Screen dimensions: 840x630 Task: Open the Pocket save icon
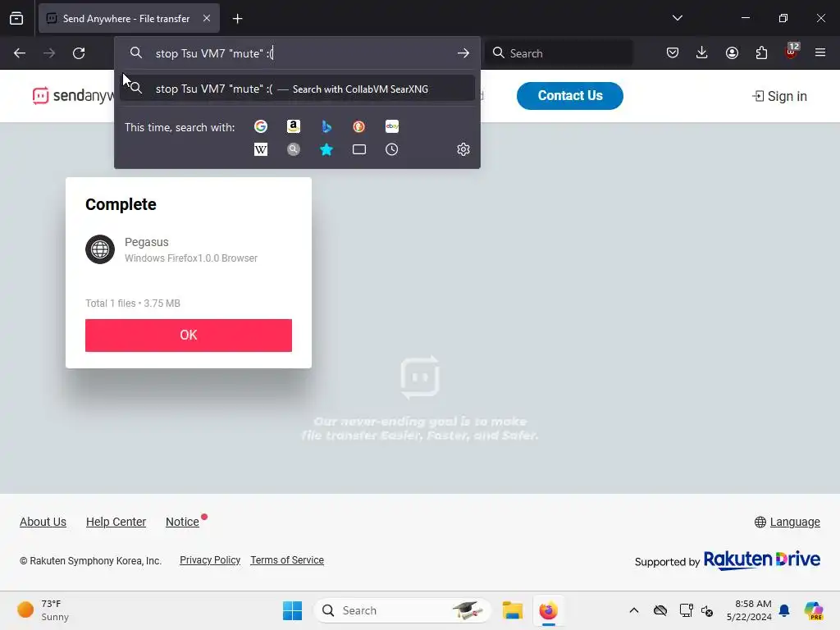(x=673, y=53)
